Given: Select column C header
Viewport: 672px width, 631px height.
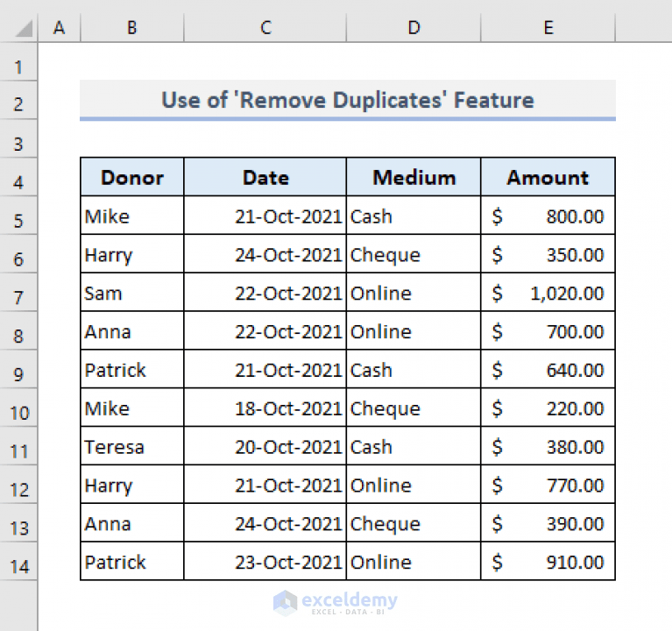Looking at the screenshot, I should click(265, 28).
